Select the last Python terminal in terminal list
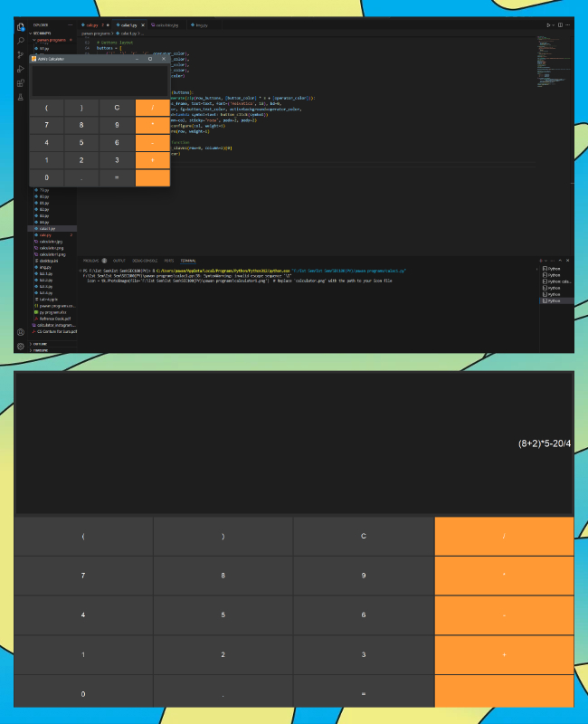The height and width of the screenshot is (724, 588). coord(554,300)
